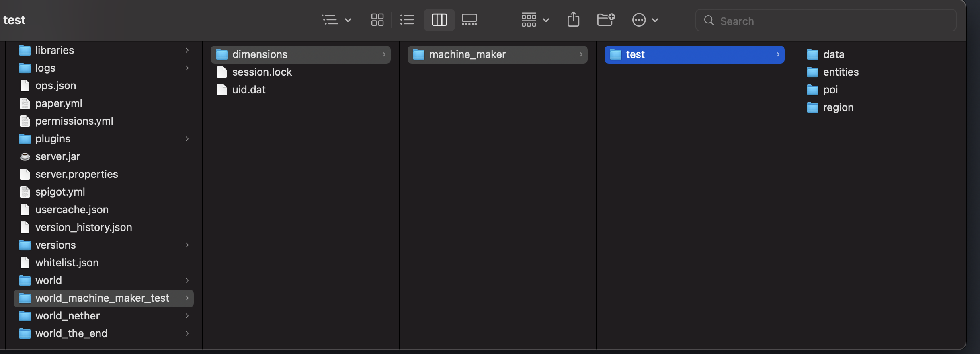
Task: Expand the world folder chevron
Action: click(187, 280)
